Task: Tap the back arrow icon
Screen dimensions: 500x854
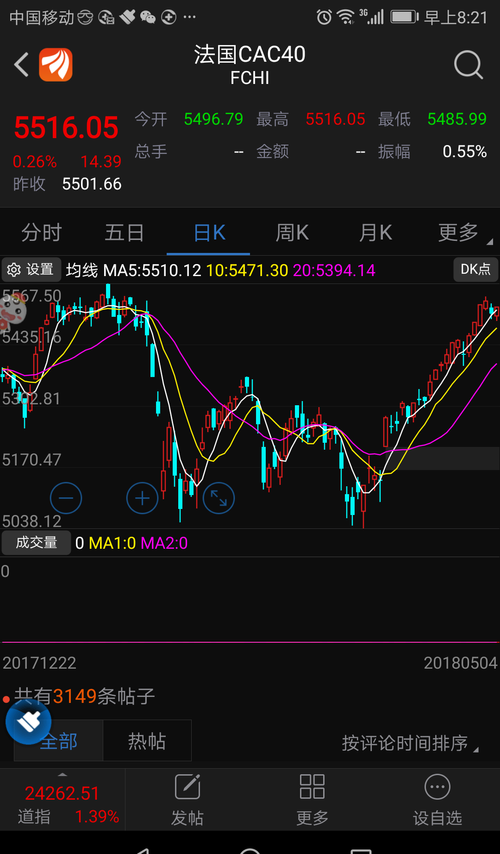Action: click(21, 65)
